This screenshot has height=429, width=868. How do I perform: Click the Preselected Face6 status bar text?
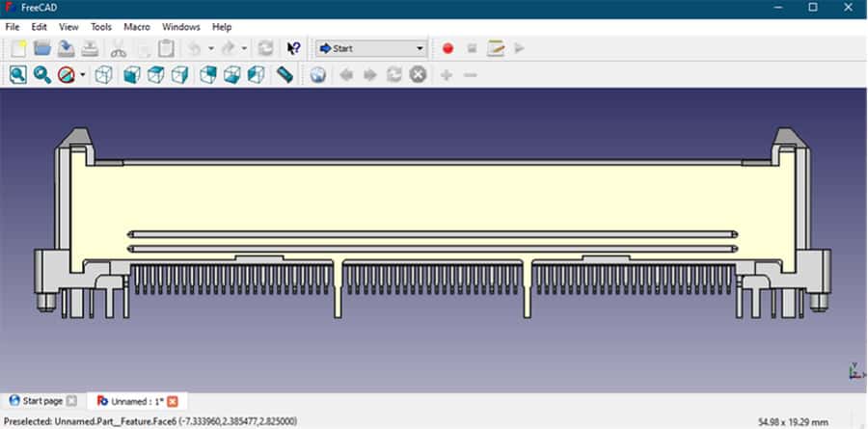[150, 422]
